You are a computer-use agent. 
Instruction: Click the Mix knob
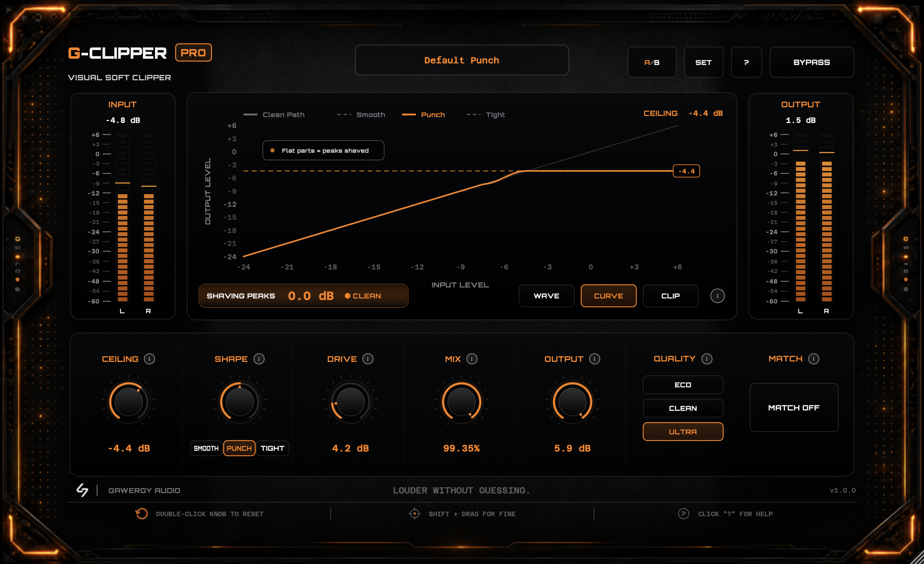(462, 402)
